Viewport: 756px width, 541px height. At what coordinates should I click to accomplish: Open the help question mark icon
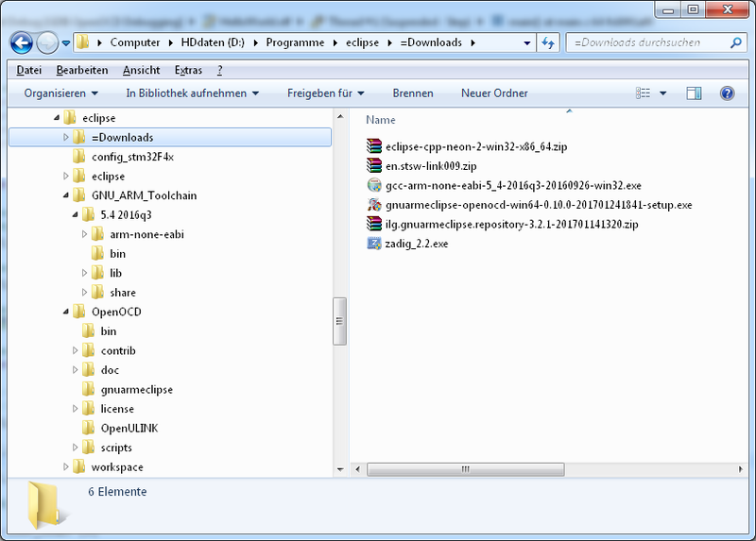[x=727, y=93]
